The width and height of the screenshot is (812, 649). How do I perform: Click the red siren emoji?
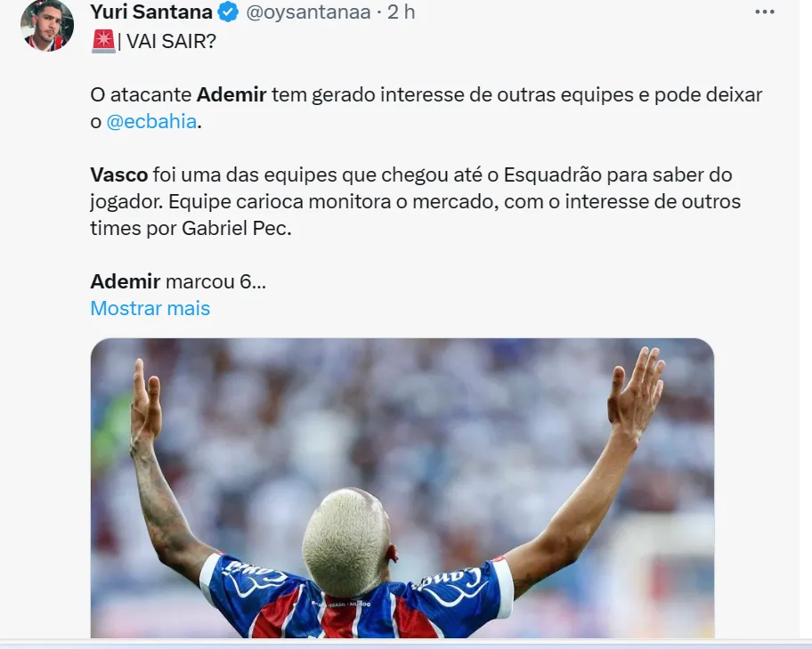103,41
